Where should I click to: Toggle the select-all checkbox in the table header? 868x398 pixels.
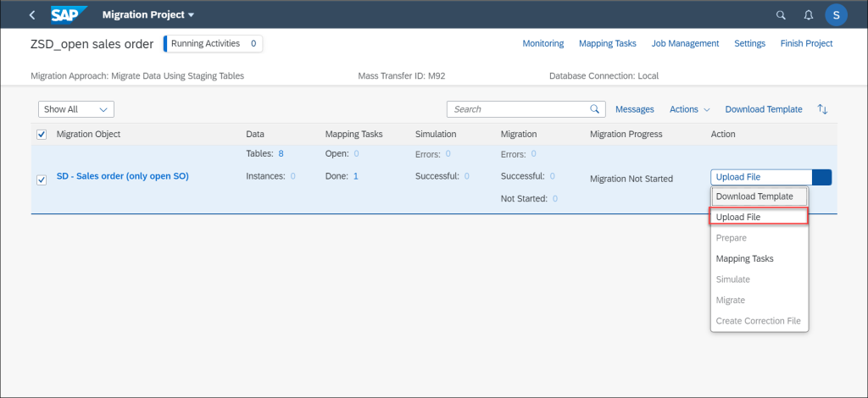[x=42, y=135]
